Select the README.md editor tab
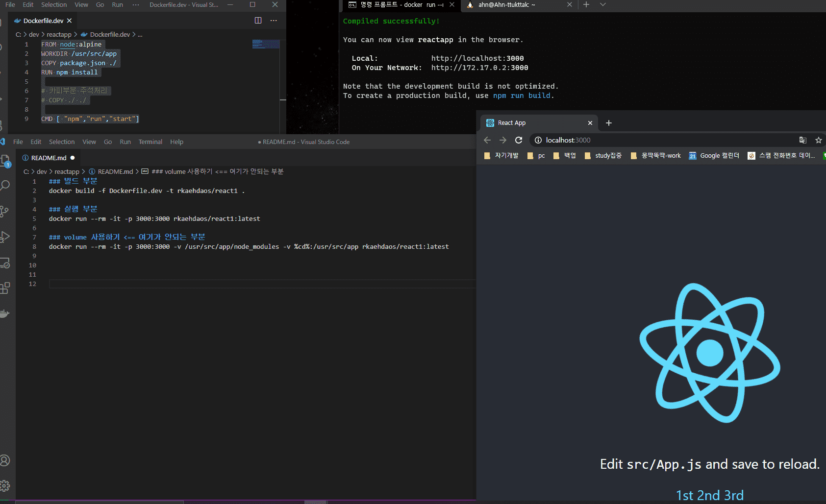The width and height of the screenshot is (826, 504). [x=49, y=158]
